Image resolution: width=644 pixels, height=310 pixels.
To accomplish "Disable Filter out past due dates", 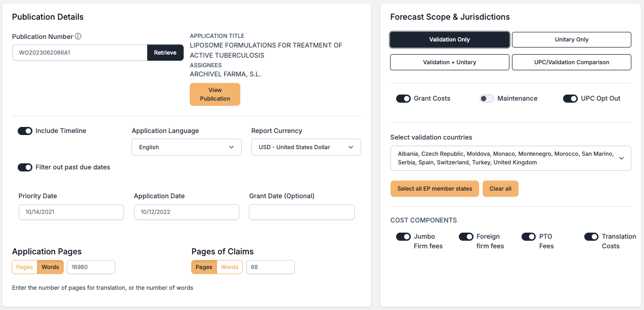I will click(x=25, y=167).
